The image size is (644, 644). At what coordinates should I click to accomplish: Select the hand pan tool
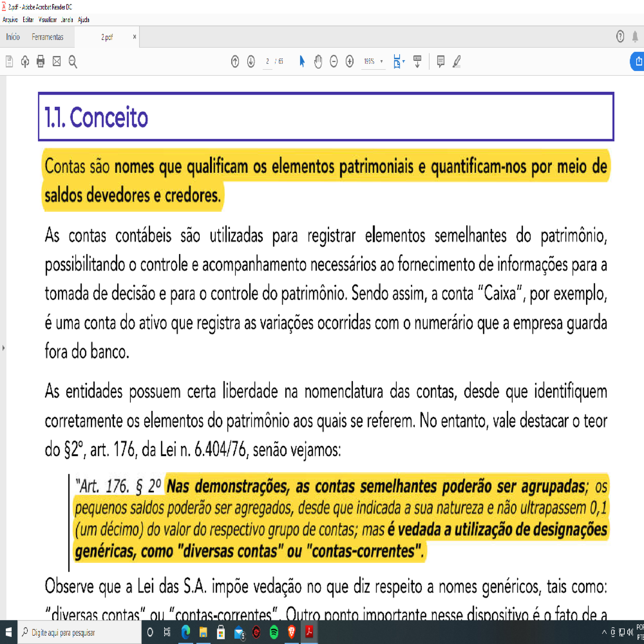coord(318,61)
